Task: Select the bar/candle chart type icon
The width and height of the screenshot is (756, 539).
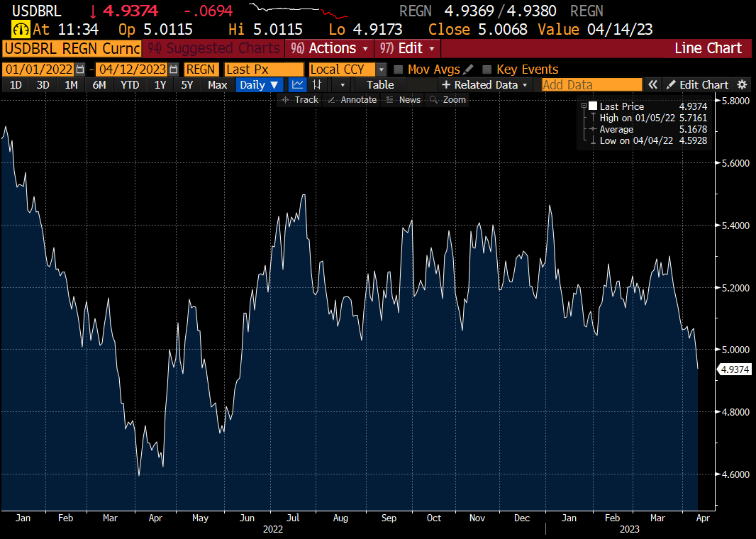Action: pos(317,85)
